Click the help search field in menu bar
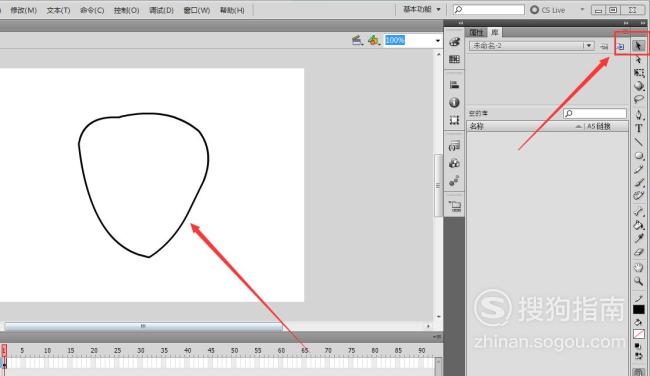This screenshot has width=650, height=376. pos(489,10)
